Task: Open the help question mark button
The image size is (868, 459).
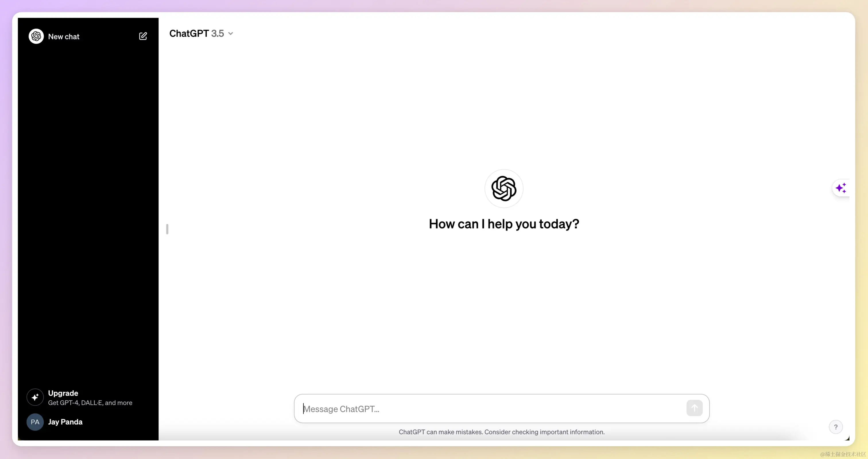Action: click(836, 427)
